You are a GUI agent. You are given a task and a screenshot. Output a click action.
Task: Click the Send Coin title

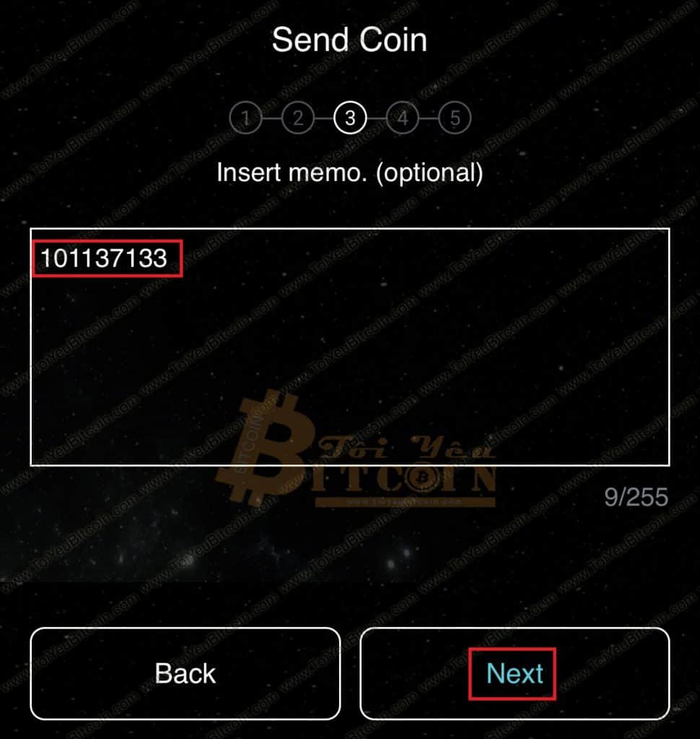(350, 40)
